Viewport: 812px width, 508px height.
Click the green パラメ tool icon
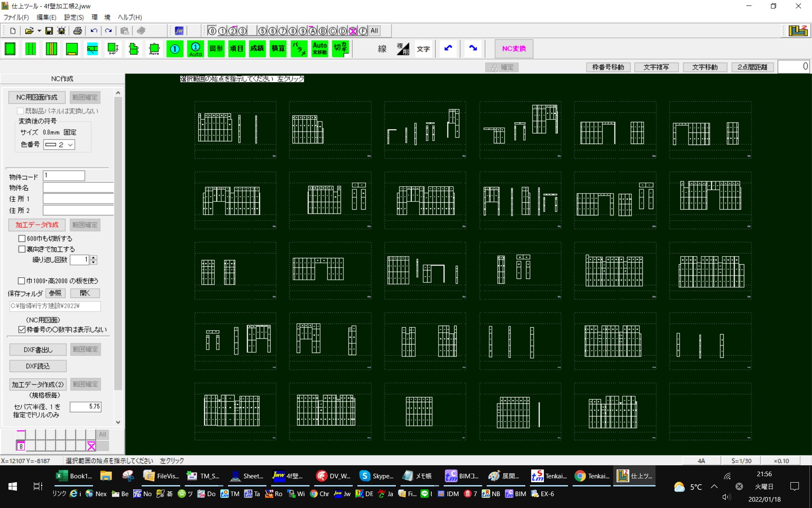299,49
